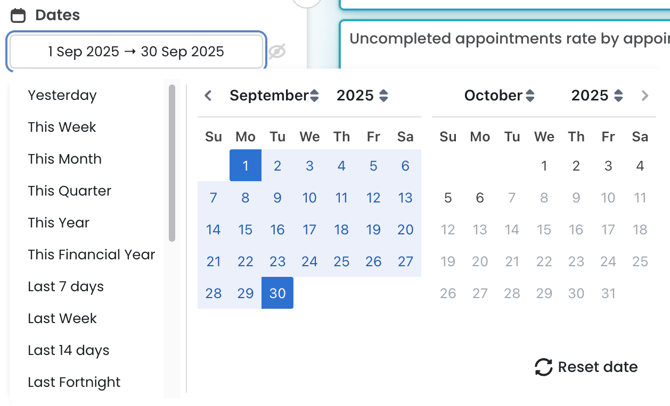Screen dimensions: 670x406
Task: Toggle the crossed-out eye visibility icon
Action: pos(277,51)
